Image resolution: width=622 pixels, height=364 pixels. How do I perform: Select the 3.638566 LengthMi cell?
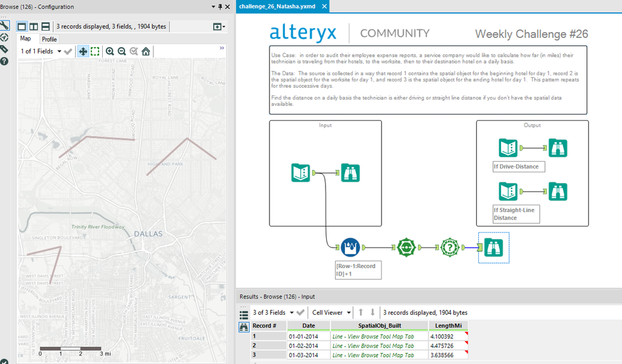(448, 355)
